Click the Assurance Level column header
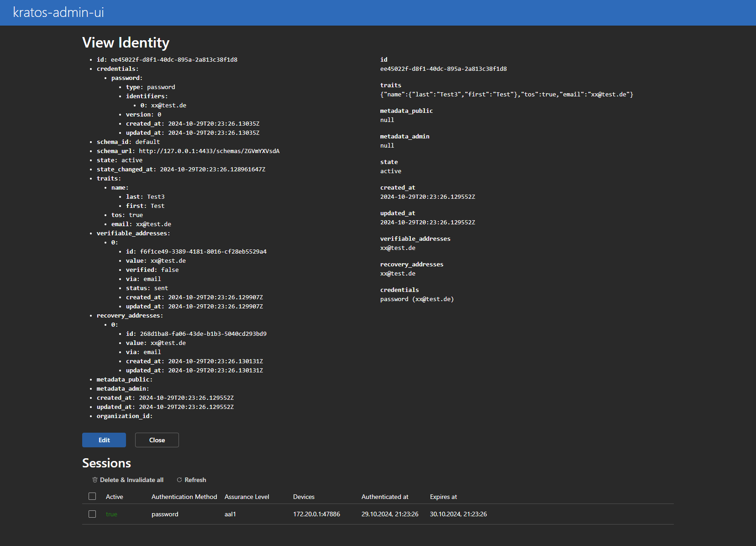The width and height of the screenshot is (756, 546). pos(247,497)
